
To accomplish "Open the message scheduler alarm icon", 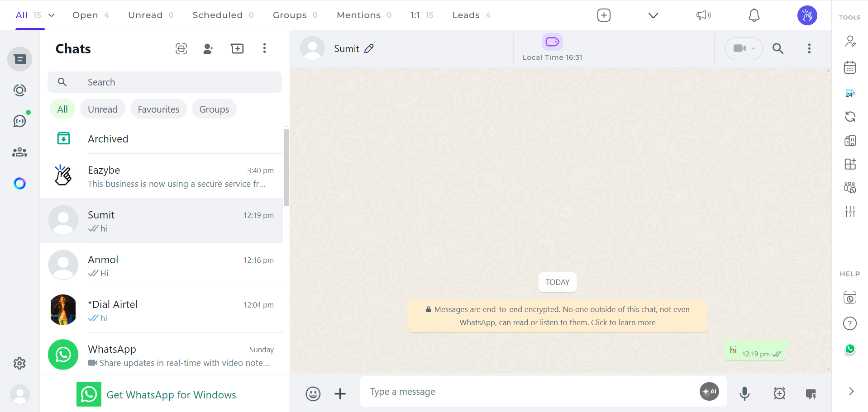I will (779, 393).
